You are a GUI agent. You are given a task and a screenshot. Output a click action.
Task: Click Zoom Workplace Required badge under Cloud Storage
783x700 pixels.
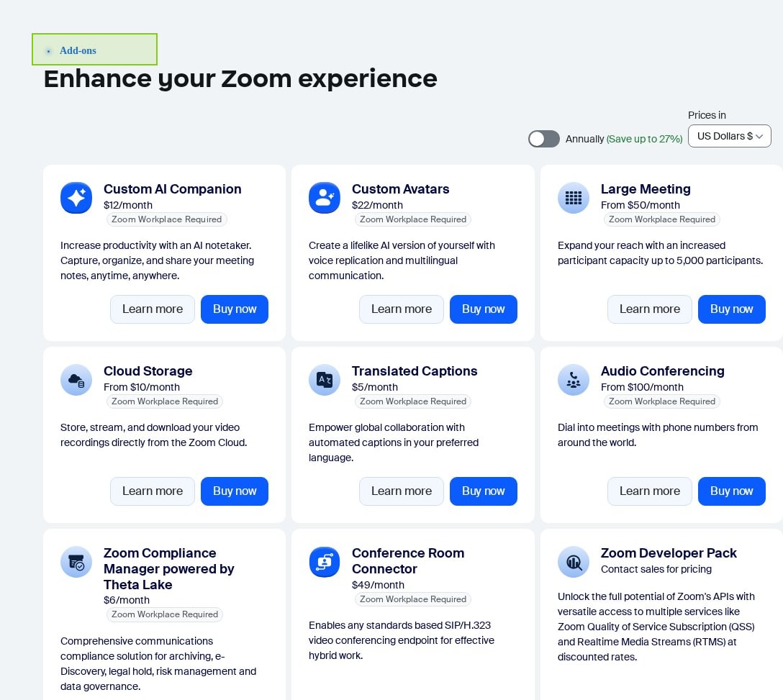[165, 402]
